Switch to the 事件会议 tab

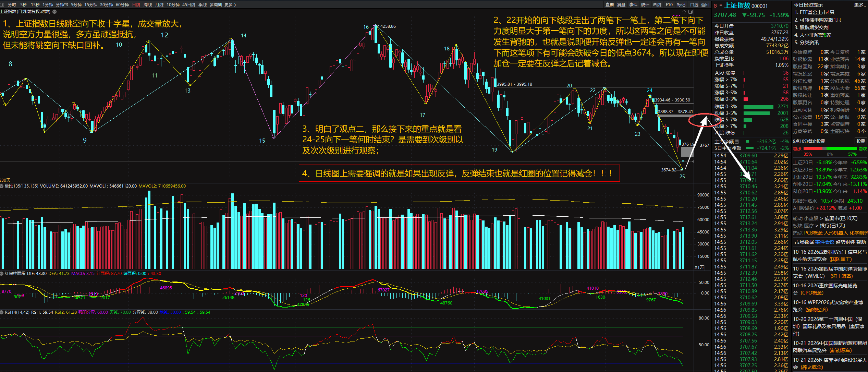tap(825, 242)
